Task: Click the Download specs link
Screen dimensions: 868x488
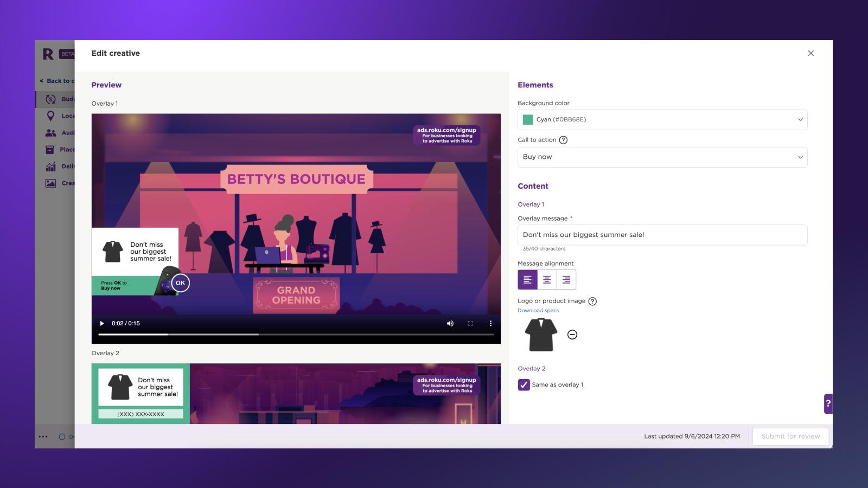Action: click(x=538, y=310)
